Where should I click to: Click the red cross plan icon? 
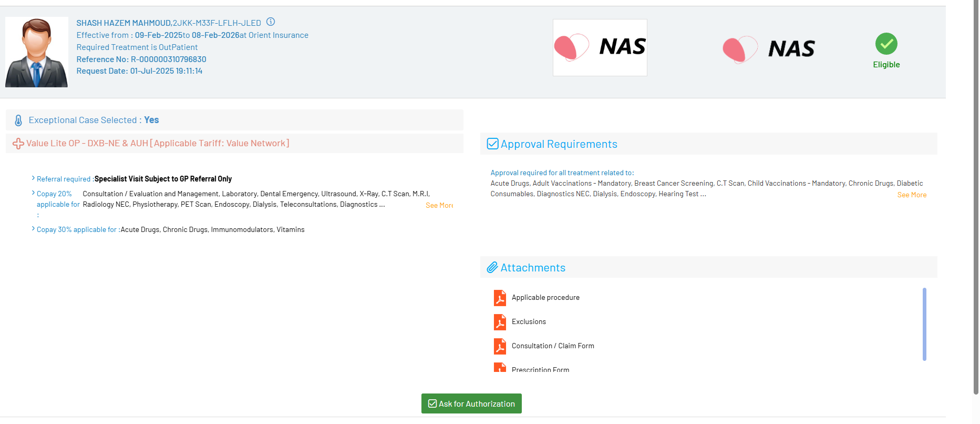(x=18, y=144)
